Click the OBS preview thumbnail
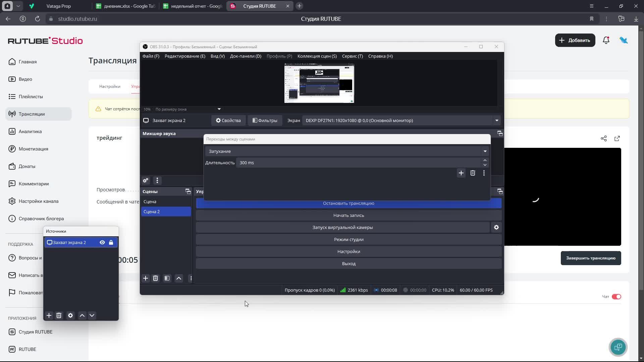The image size is (644, 362). [319, 83]
